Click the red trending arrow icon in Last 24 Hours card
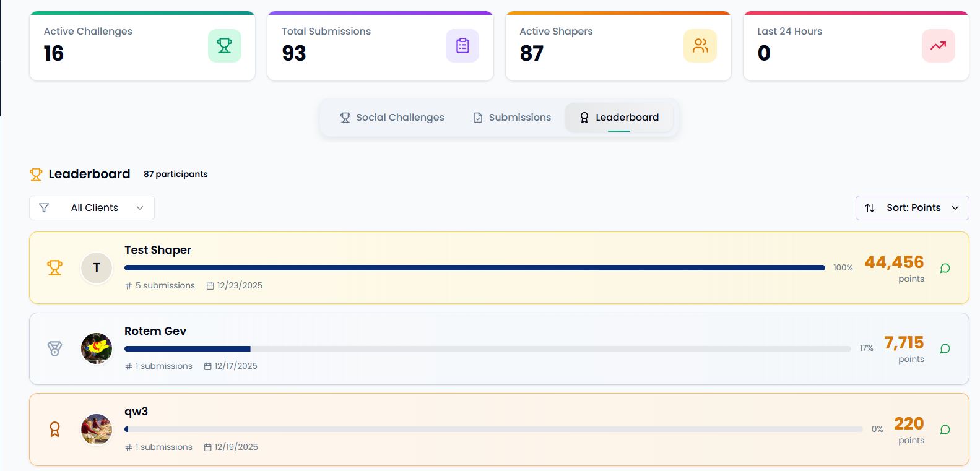This screenshot has height=471, width=980. (x=938, y=46)
